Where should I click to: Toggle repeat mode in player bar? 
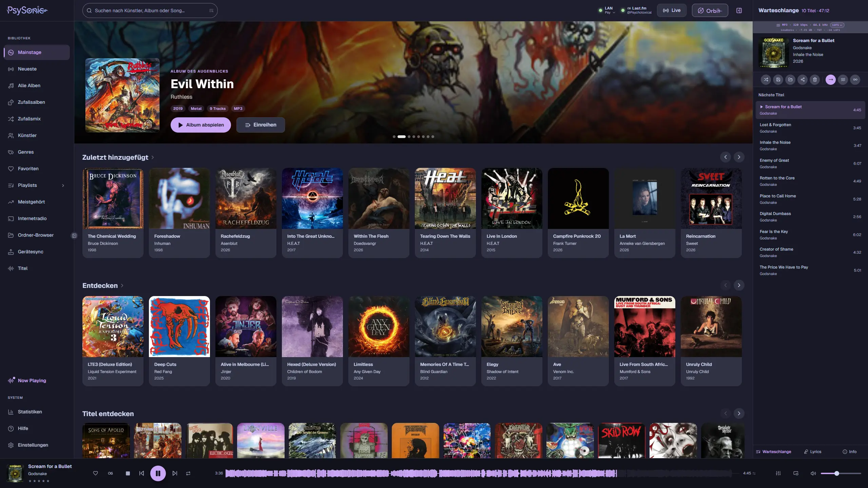click(188, 473)
